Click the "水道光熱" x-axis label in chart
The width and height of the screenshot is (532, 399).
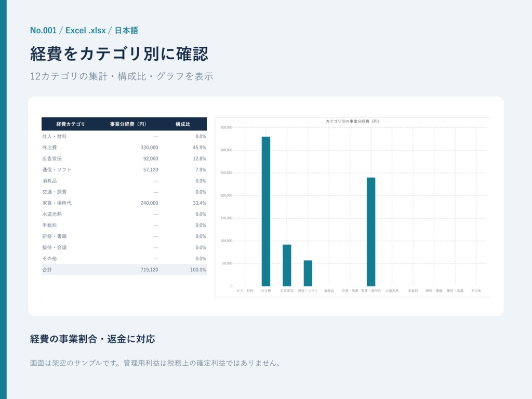tap(392, 291)
